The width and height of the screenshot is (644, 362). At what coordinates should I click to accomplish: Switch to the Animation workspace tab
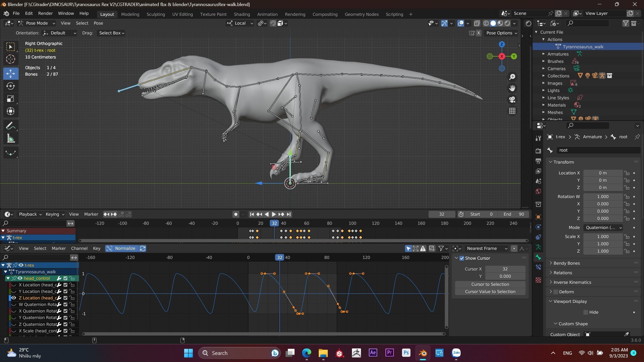(x=267, y=14)
